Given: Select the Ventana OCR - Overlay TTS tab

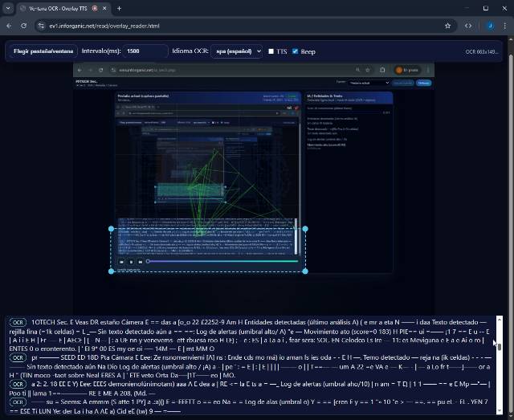Looking at the screenshot, I should [56, 8].
